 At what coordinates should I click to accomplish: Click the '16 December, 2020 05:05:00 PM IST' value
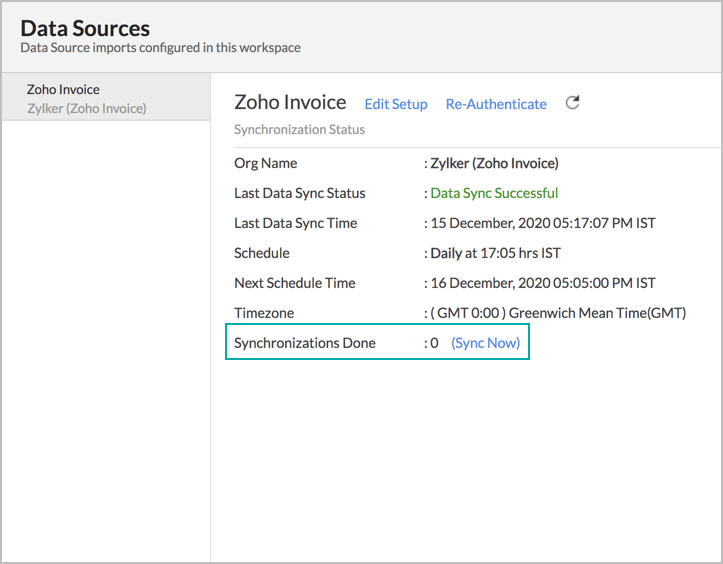(x=543, y=283)
